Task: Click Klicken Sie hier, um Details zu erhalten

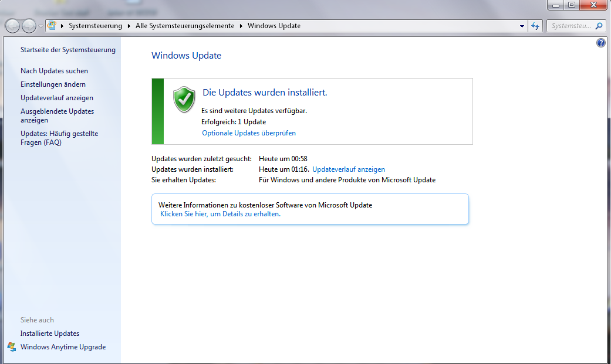Action: tap(220, 214)
